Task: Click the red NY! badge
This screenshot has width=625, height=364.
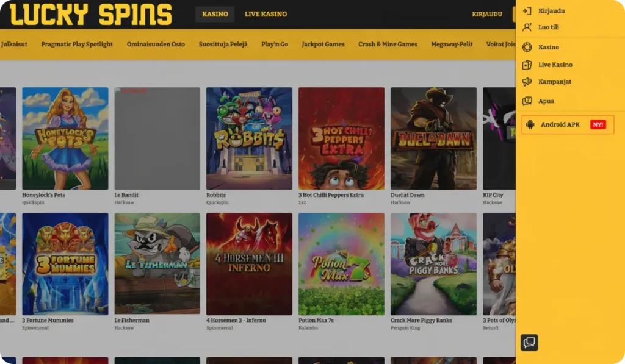Action: [598, 124]
